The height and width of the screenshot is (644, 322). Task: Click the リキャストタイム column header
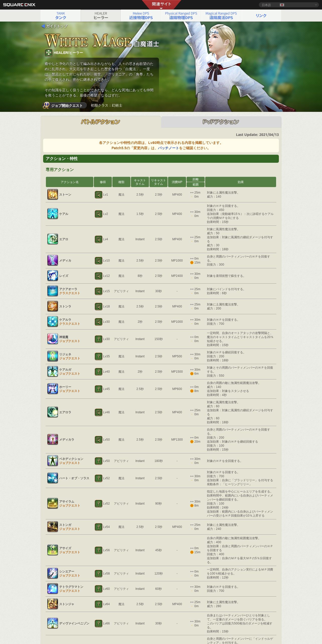coord(158,182)
